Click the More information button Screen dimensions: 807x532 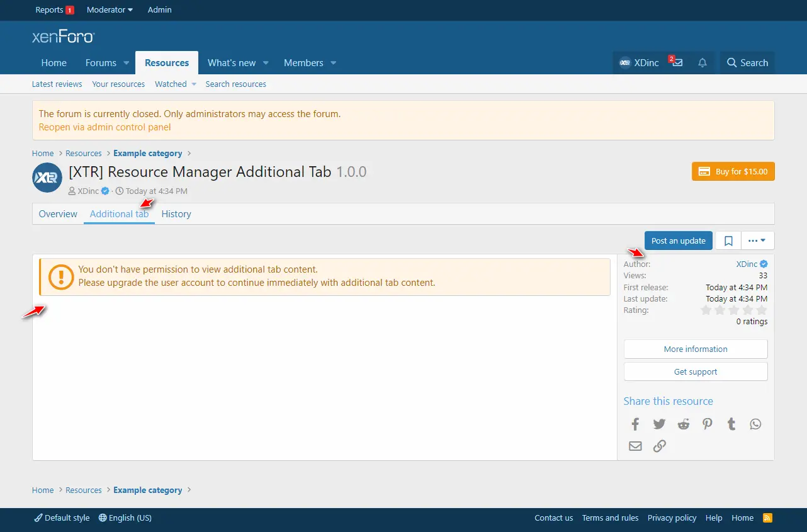coord(696,349)
